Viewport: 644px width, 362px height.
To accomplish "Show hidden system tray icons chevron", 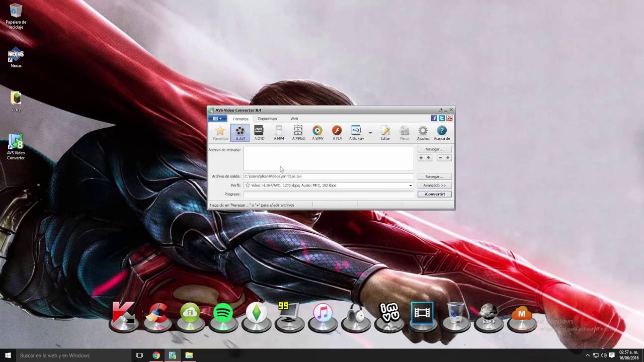I will point(587,355).
